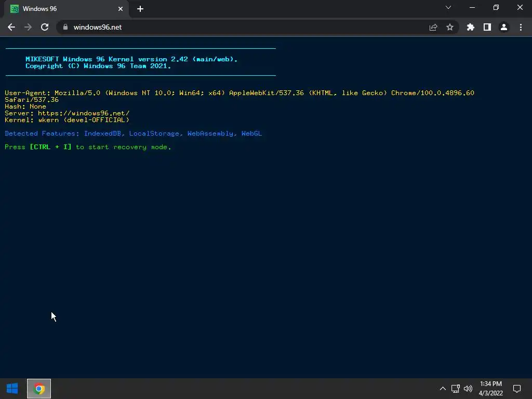The height and width of the screenshot is (399, 532).
Task: Reload the windows96.net page
Action: point(45,27)
